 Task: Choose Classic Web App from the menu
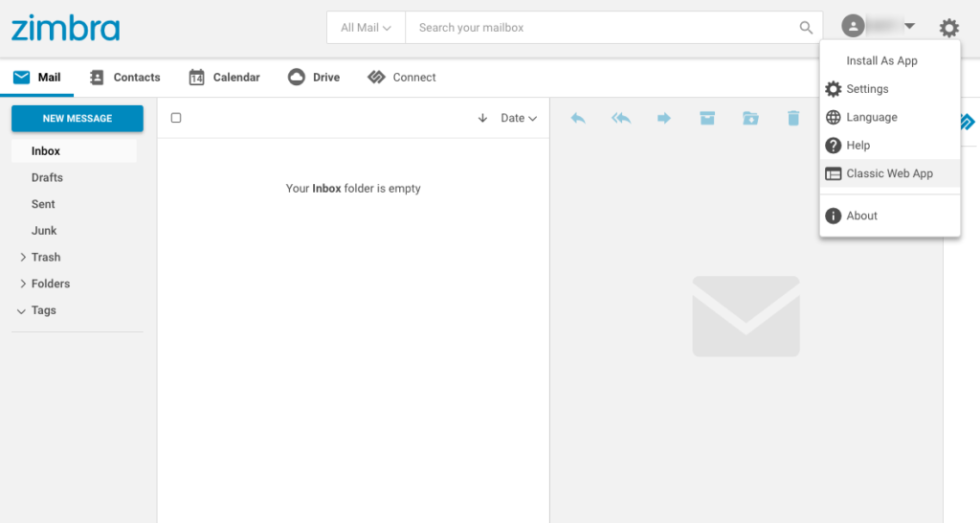pos(889,173)
